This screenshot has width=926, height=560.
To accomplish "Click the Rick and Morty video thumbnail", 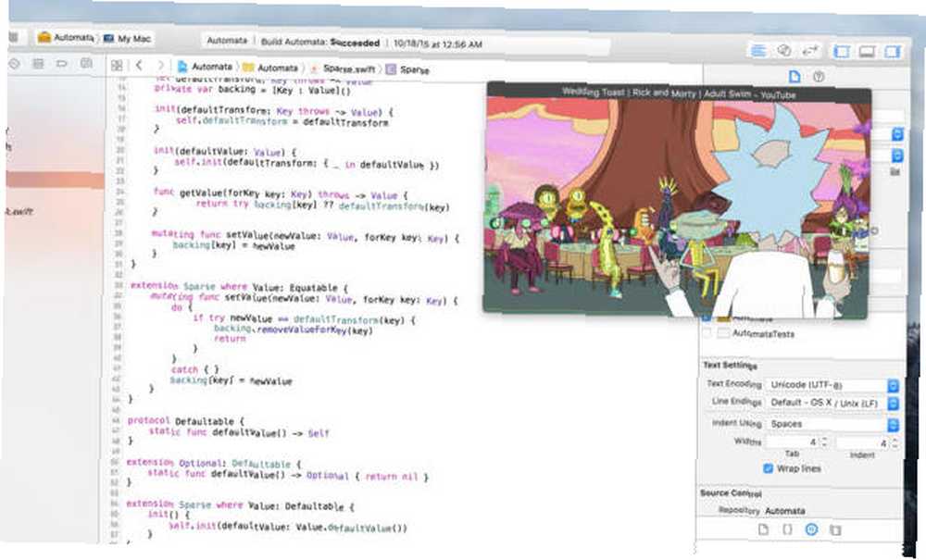I will click(x=676, y=207).
